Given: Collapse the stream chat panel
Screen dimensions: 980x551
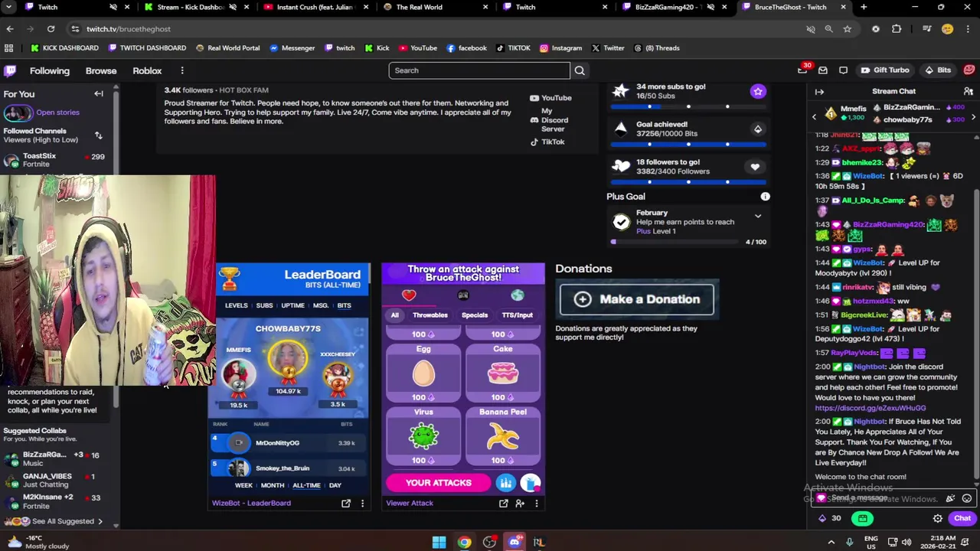Looking at the screenshot, I should point(819,92).
